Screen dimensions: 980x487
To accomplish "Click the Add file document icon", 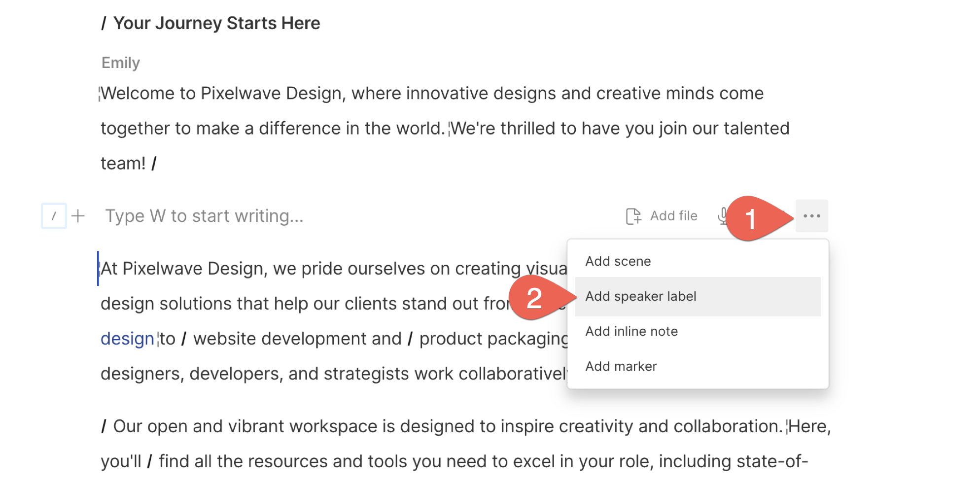I will coord(633,216).
